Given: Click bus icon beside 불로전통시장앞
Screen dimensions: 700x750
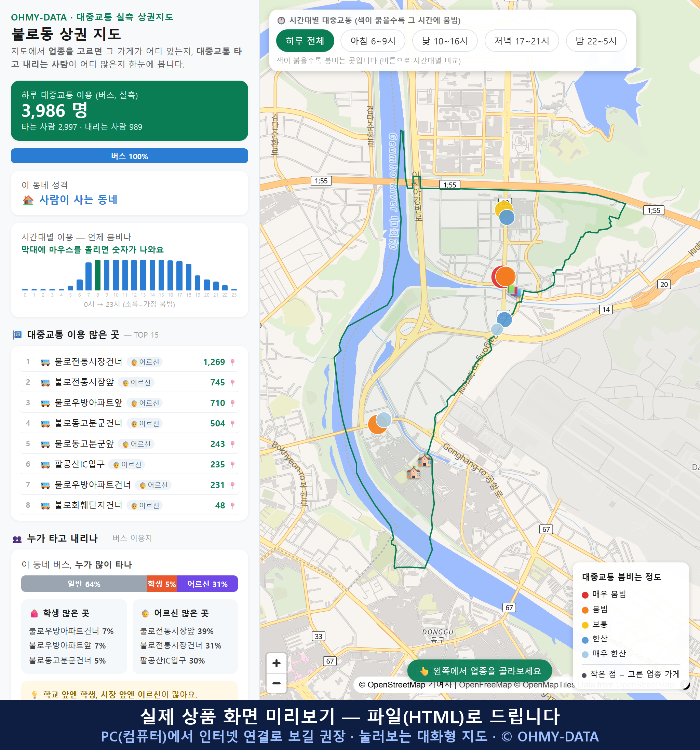Looking at the screenshot, I should 45,383.
